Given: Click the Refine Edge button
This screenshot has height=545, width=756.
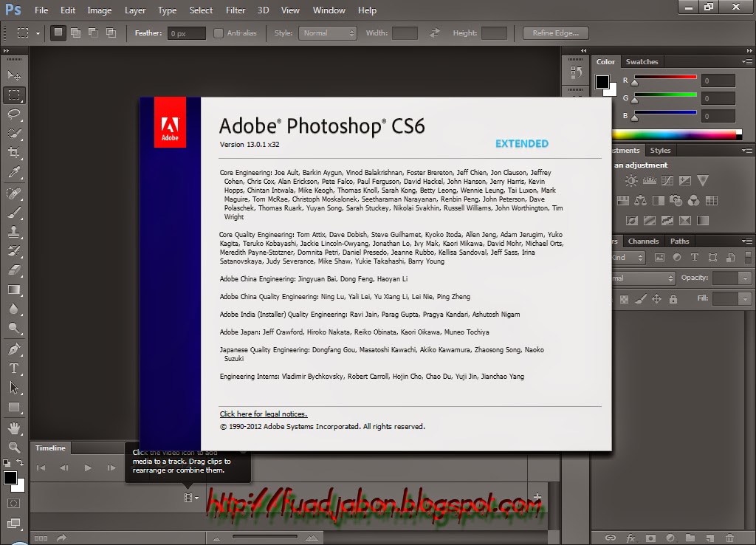Looking at the screenshot, I should [x=556, y=33].
